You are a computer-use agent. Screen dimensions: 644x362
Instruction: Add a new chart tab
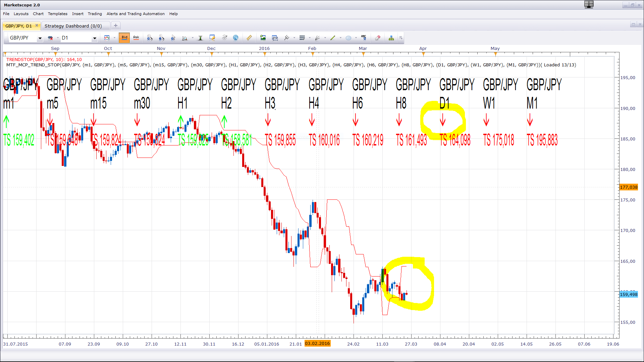pos(116,25)
